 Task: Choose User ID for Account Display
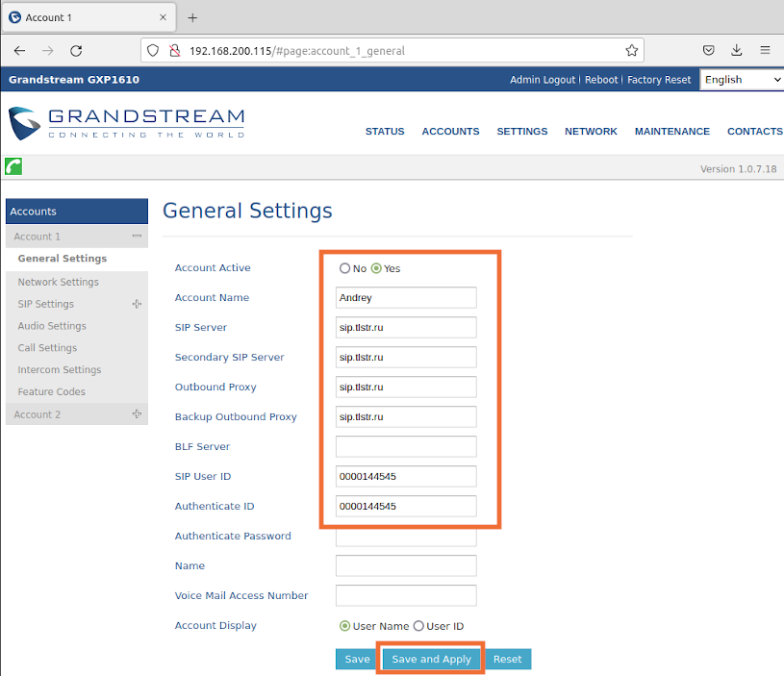click(418, 626)
